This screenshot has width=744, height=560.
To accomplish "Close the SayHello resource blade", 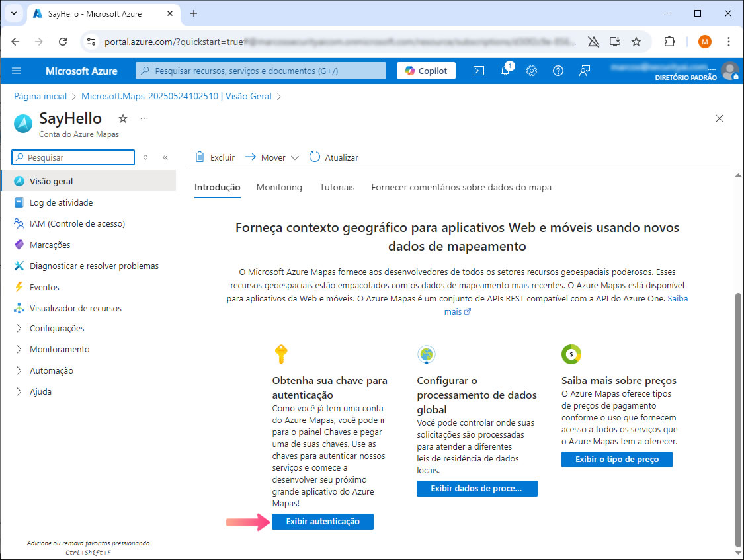I will 720,118.
